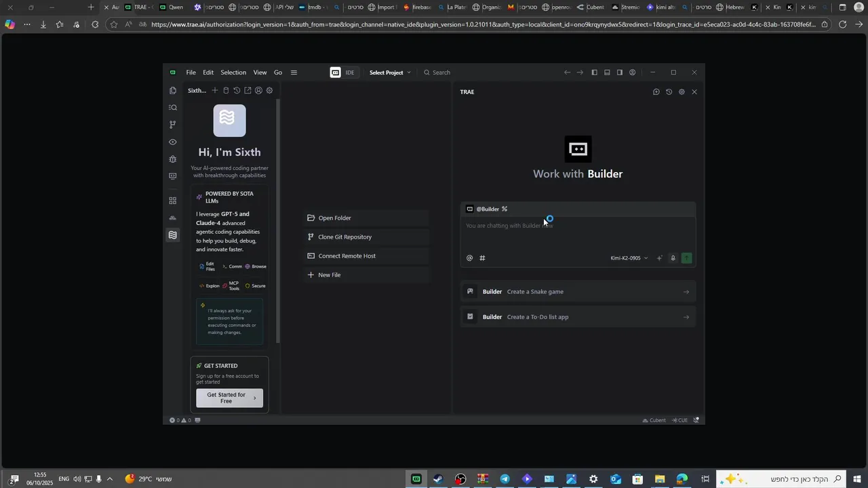Pop out Sixth panel in new window

[x=248, y=91]
